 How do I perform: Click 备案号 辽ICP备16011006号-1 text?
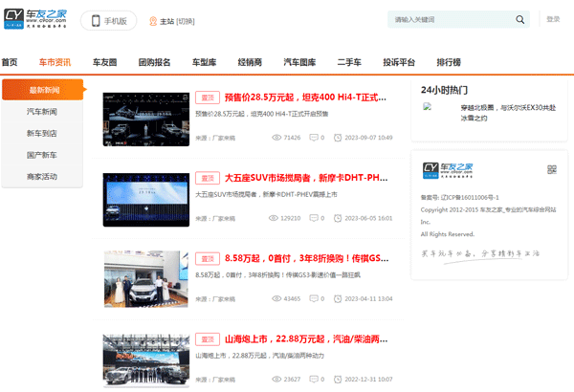click(460, 197)
